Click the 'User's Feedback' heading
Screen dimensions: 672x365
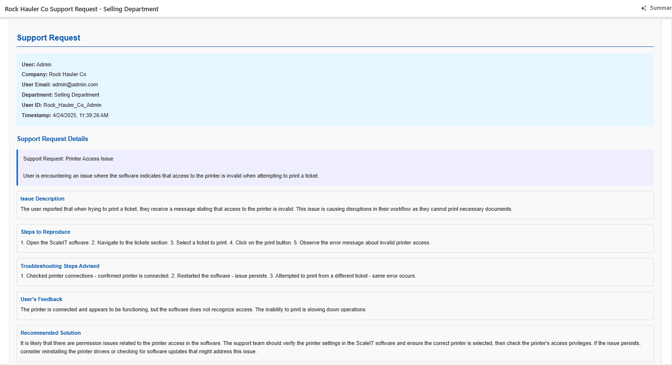coord(41,299)
